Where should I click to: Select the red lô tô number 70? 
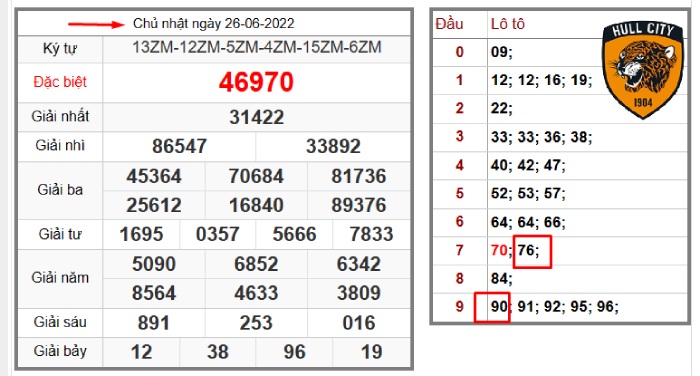tap(499, 250)
